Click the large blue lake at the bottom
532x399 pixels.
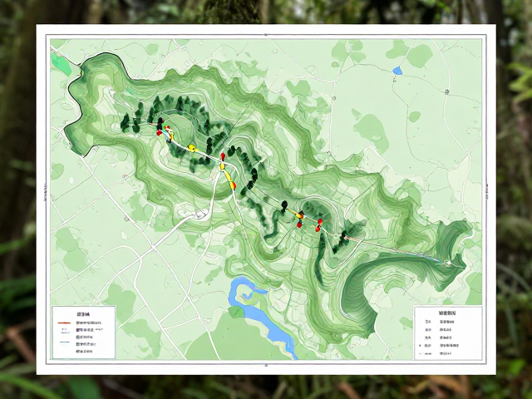click(x=263, y=318)
